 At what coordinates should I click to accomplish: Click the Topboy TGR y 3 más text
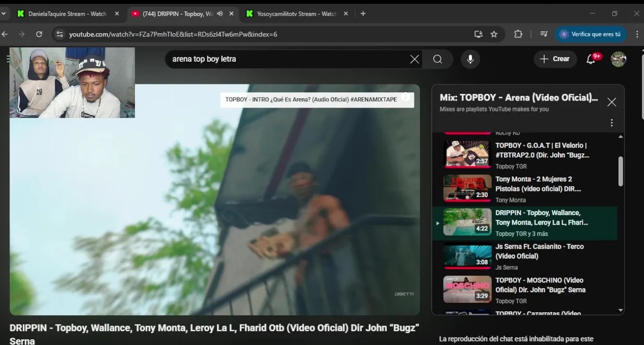(x=521, y=234)
